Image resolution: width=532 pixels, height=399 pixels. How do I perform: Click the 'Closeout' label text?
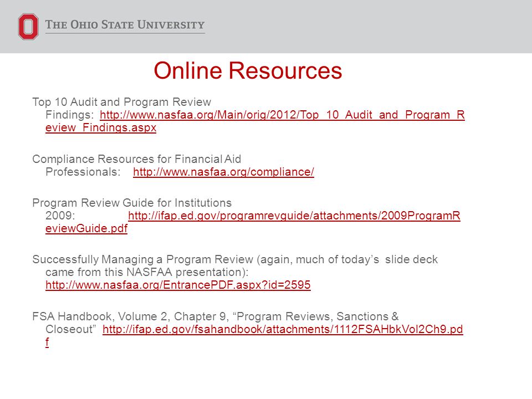pyautogui.click(x=71, y=329)
